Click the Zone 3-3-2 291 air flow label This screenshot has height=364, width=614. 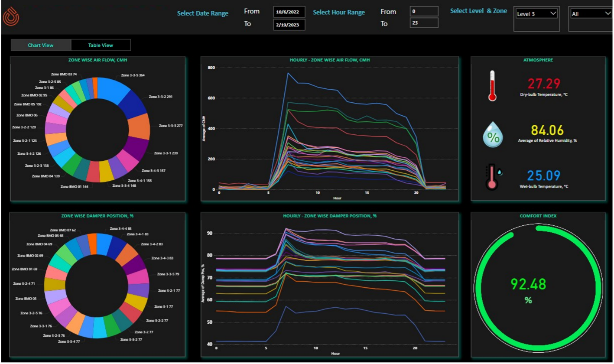coord(160,97)
